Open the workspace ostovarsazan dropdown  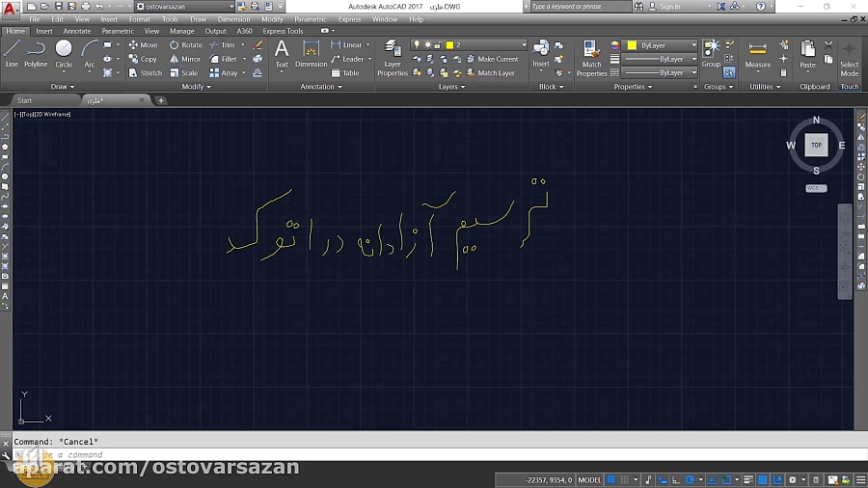[x=231, y=7]
